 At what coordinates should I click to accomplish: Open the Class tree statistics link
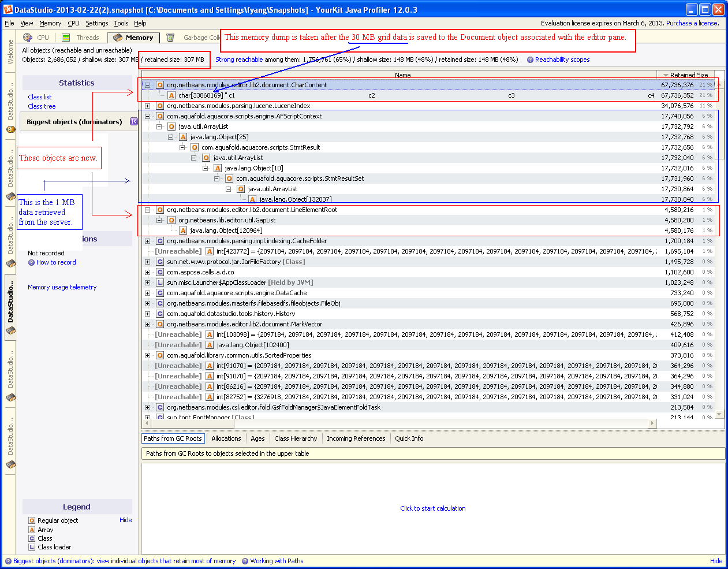(x=42, y=106)
